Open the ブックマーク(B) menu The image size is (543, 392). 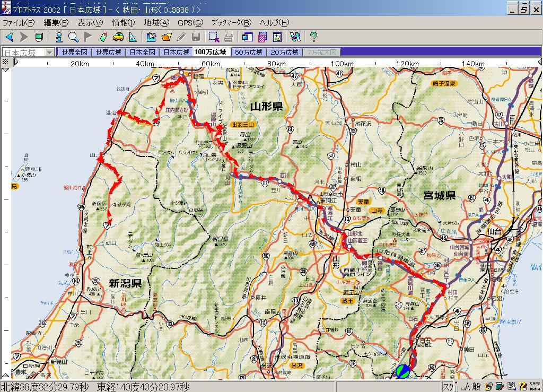click(x=231, y=23)
